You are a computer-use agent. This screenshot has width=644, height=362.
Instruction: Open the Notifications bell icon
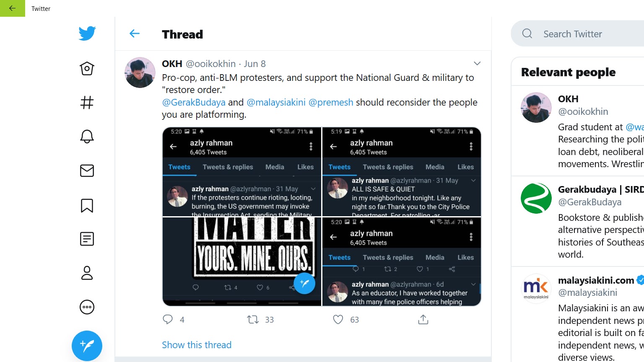tap(87, 137)
